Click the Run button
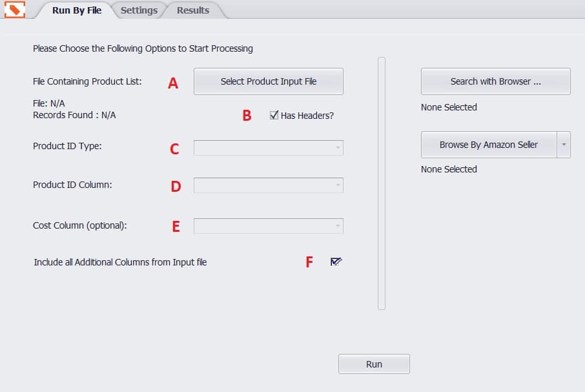 (374, 364)
